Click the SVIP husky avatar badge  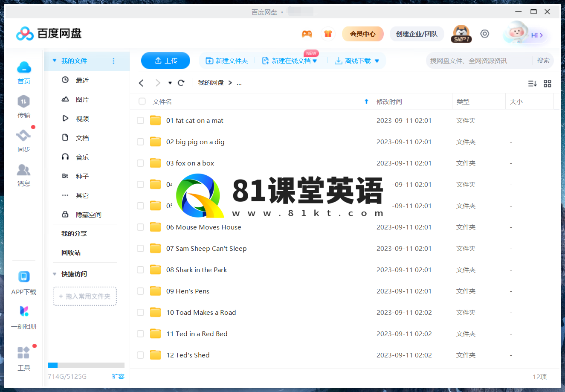pos(461,34)
